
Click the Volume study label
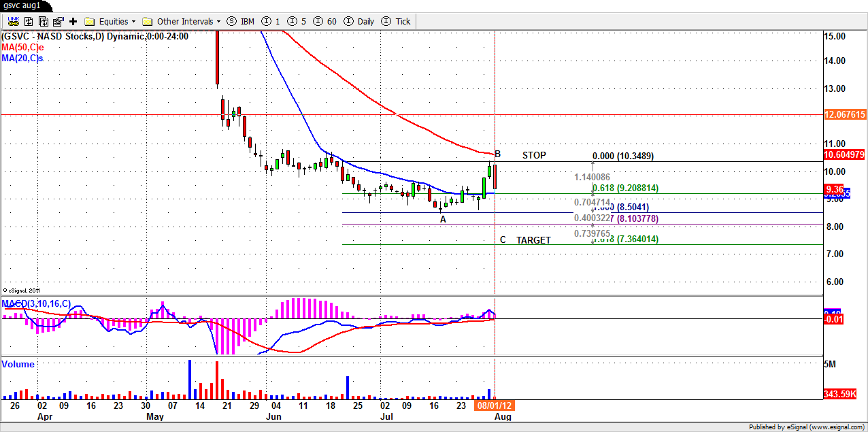point(18,364)
